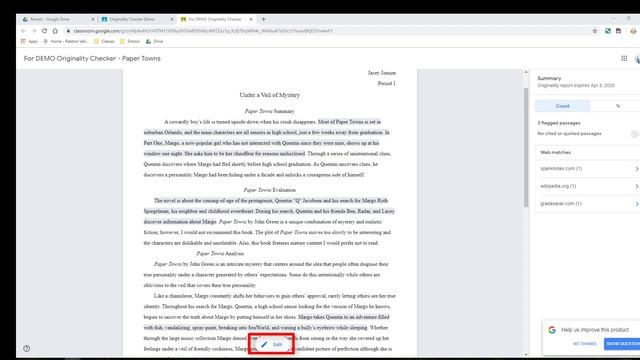
Task: Reload the current page
Action: 44,31
